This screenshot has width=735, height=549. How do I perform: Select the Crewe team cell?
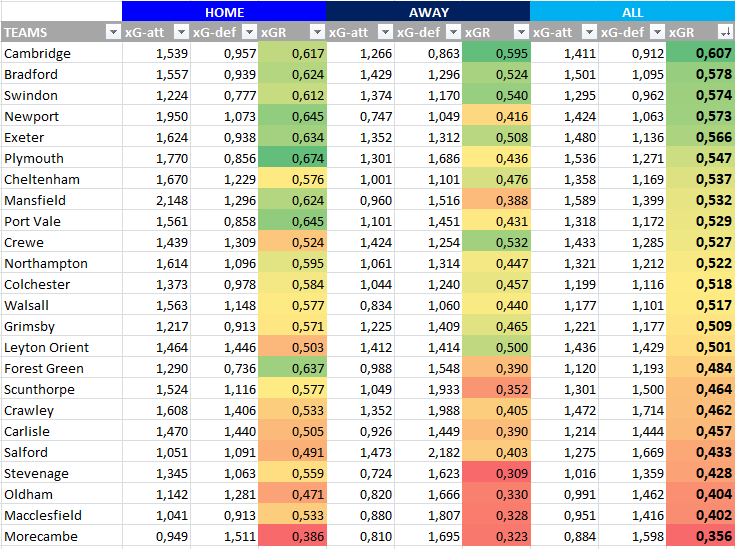(x=61, y=242)
